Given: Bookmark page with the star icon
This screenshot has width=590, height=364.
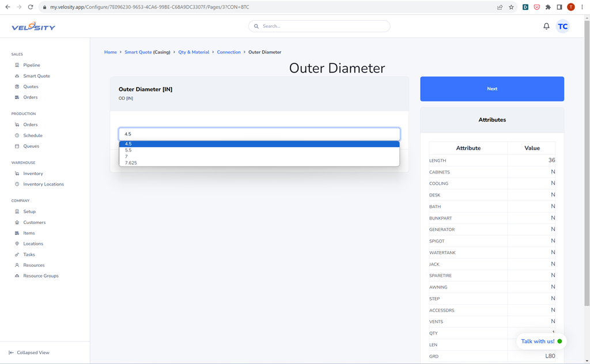Looking at the screenshot, I should click(511, 7).
